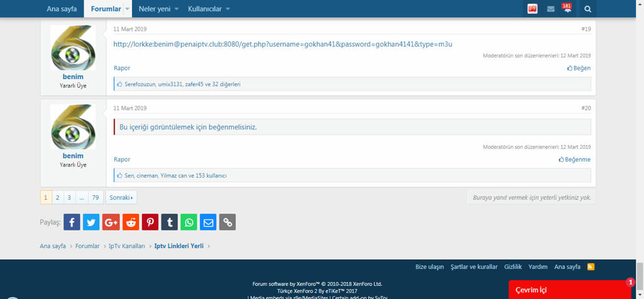Click the Iptv Linkleri Yerli breadcrumb
Screen dimensions: 644x299
pos(179,246)
